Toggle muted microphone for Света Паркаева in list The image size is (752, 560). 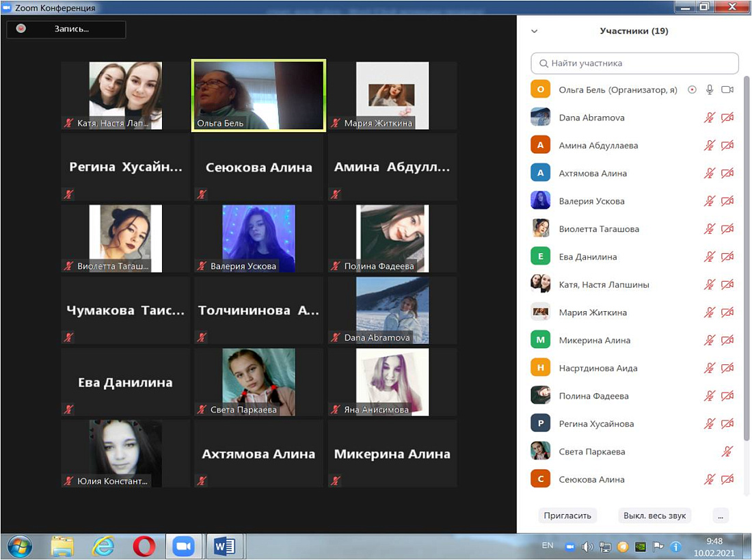click(727, 451)
